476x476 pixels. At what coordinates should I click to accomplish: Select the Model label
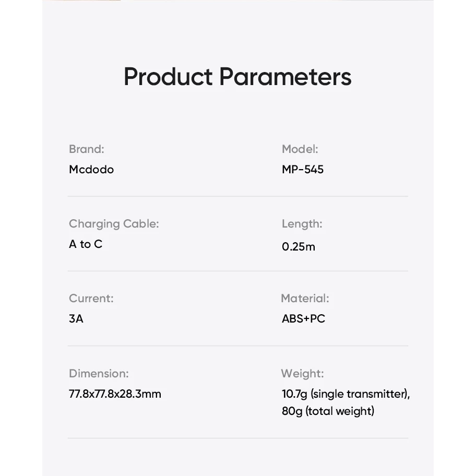point(300,149)
